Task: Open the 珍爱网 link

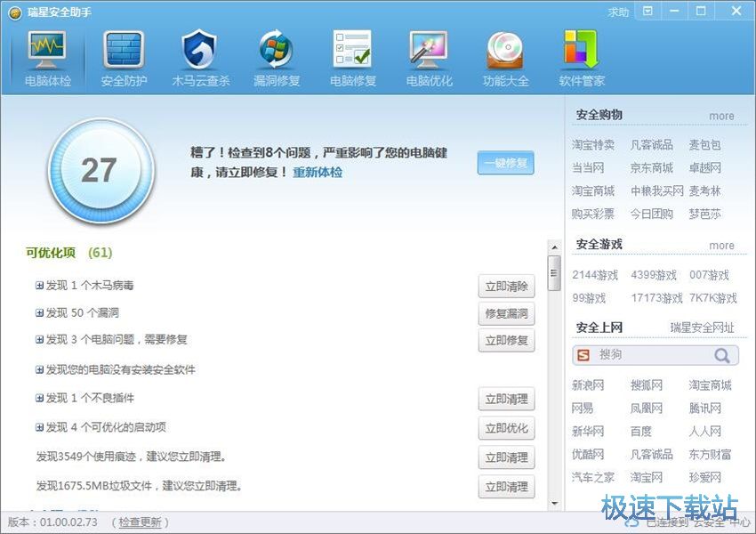Action: (704, 478)
